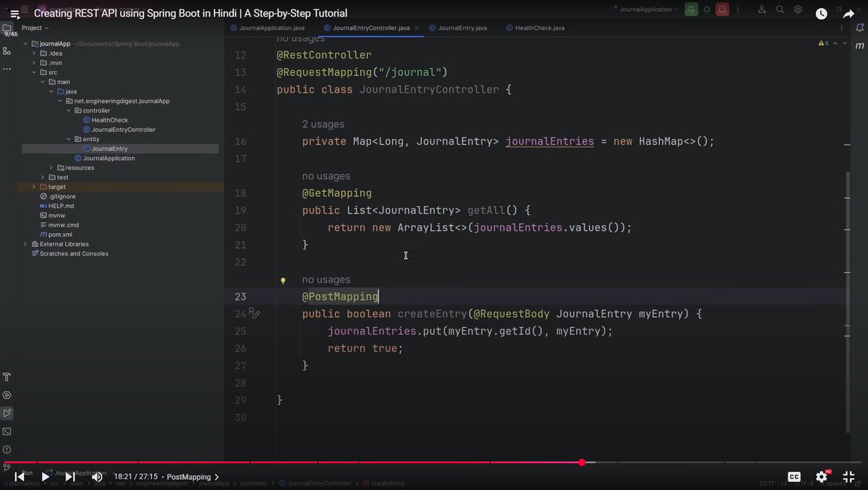The height and width of the screenshot is (490, 868).
Task: Play the video
Action: [45, 476]
